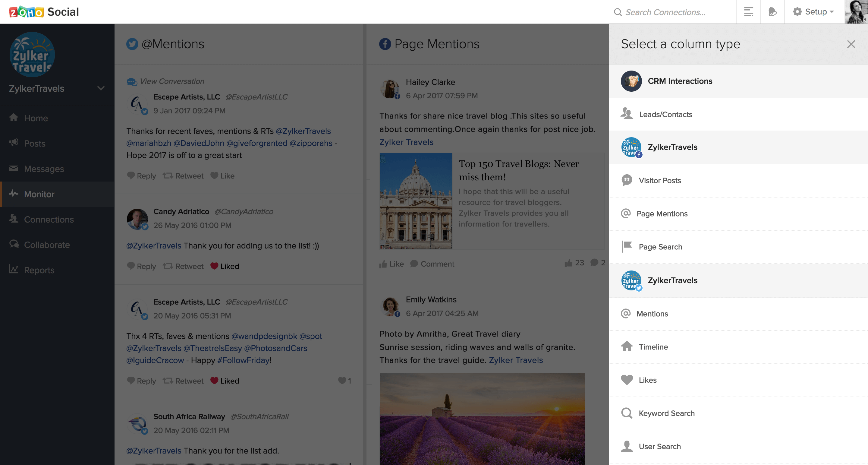868x465 pixels.
Task: Close the Select a column type panel
Action: 851,44
